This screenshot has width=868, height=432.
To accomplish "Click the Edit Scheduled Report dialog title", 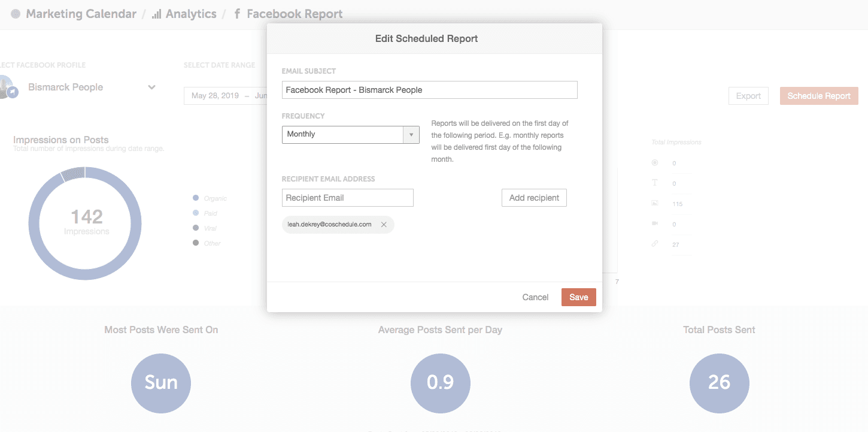I will pos(426,39).
